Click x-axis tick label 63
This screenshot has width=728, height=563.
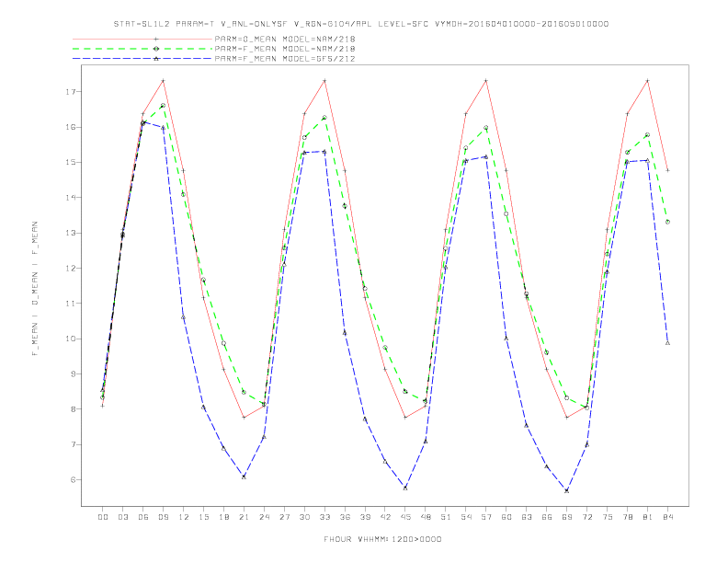(527, 517)
